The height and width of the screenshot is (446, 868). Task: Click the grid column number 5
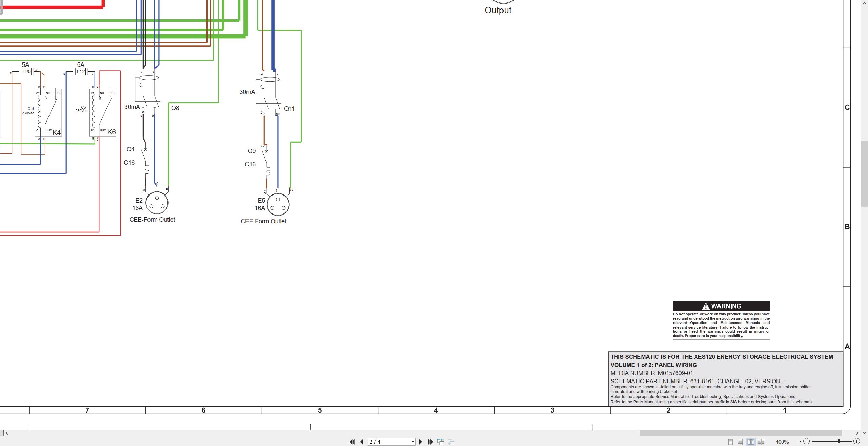[320, 410]
